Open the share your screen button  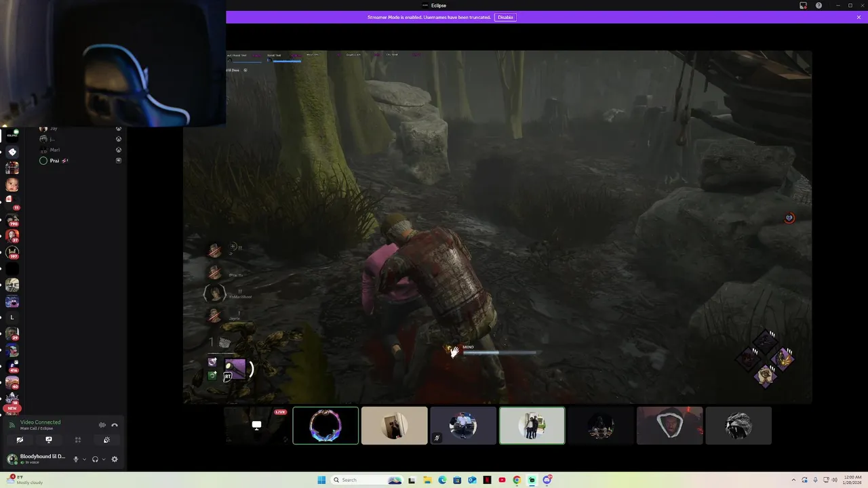pyautogui.click(x=49, y=440)
